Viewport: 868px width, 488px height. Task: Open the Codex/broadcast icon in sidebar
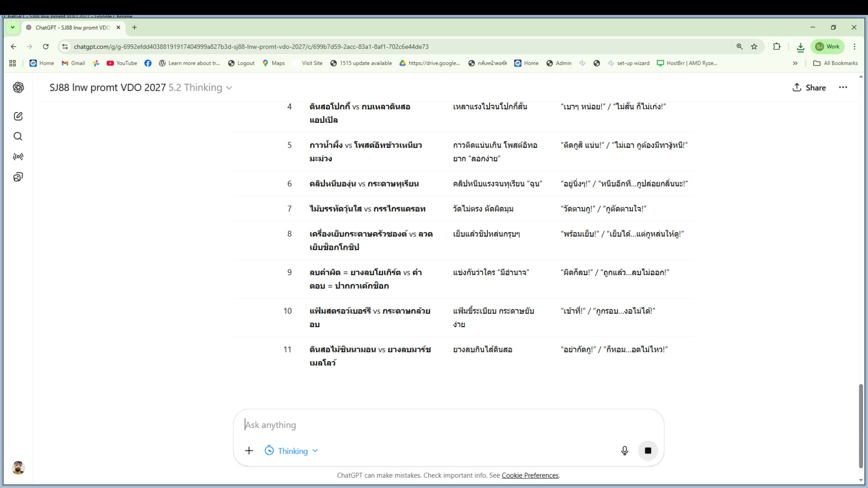click(x=18, y=157)
